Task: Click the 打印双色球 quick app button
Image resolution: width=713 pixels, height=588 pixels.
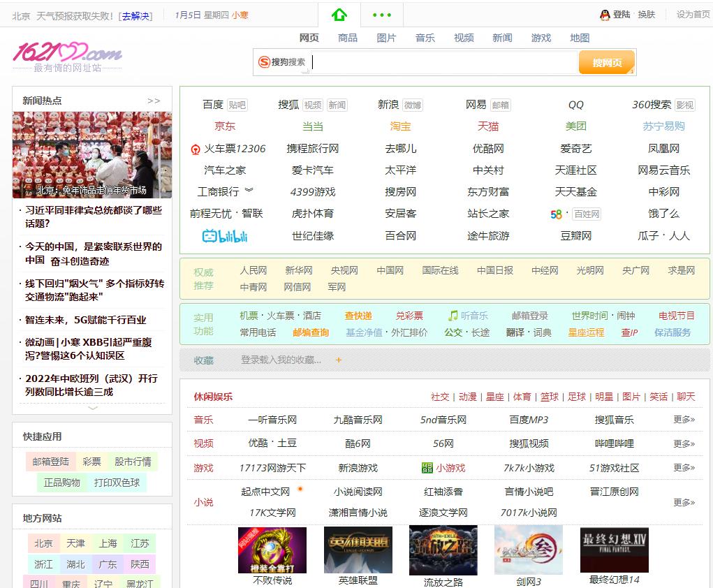Action: coord(117,483)
